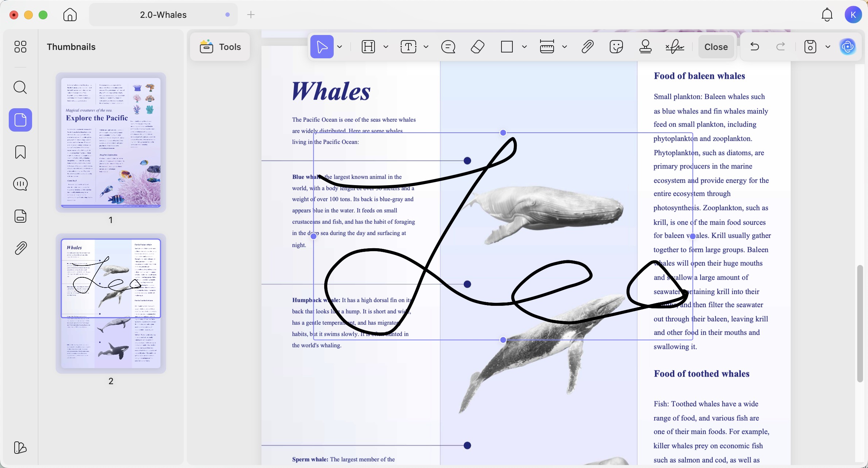868x468 pixels.
Task: Open the AI assistant icon
Action: coord(848,47)
